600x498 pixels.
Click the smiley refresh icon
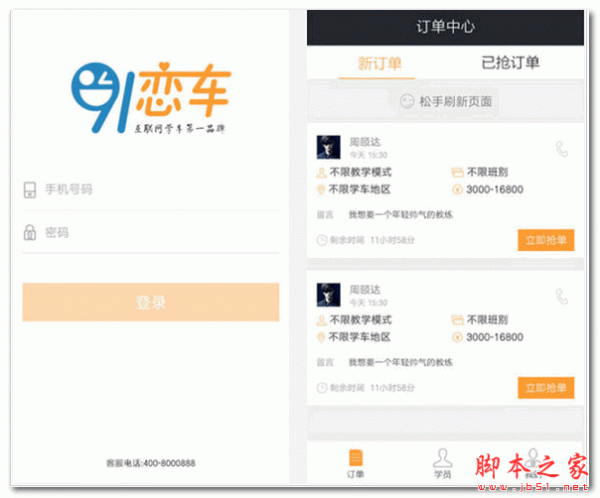(407, 101)
